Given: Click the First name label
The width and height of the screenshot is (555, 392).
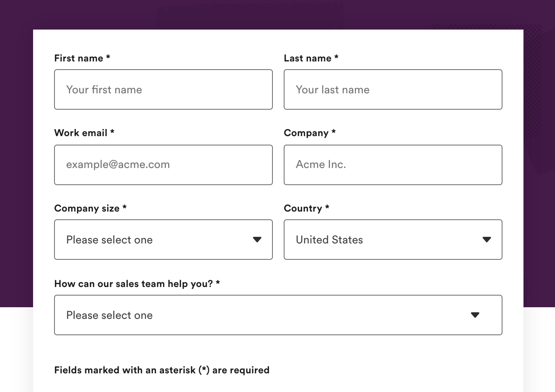Looking at the screenshot, I should pos(82,58).
